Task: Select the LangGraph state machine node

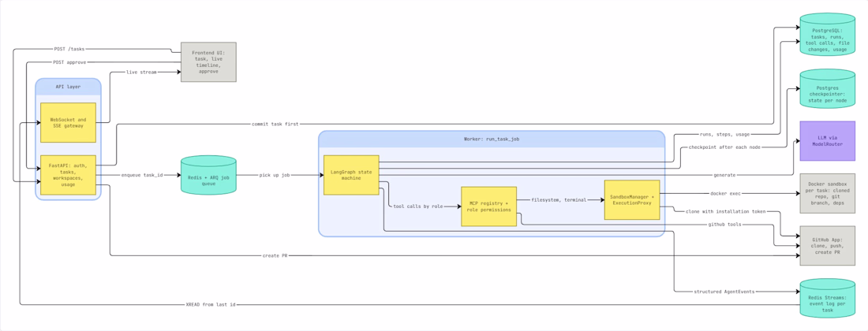Action: click(351, 175)
